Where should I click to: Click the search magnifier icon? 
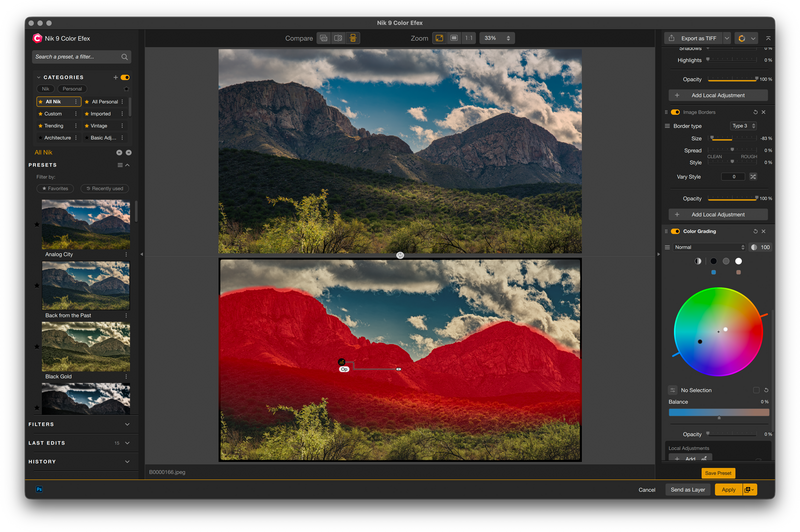coord(124,57)
